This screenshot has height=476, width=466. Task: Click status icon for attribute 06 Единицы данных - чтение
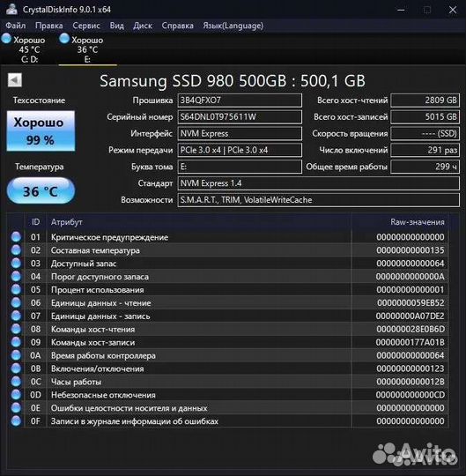[x=16, y=302]
